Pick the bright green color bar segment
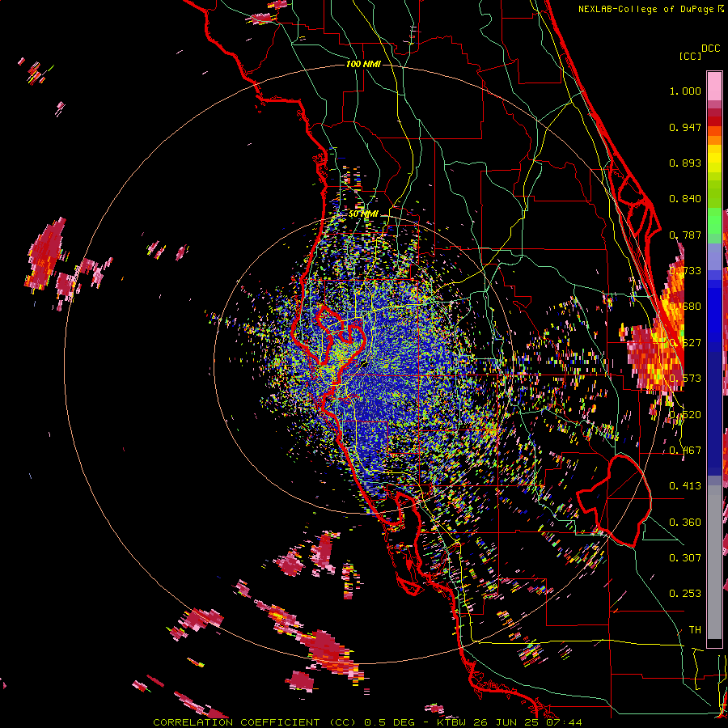 click(714, 222)
